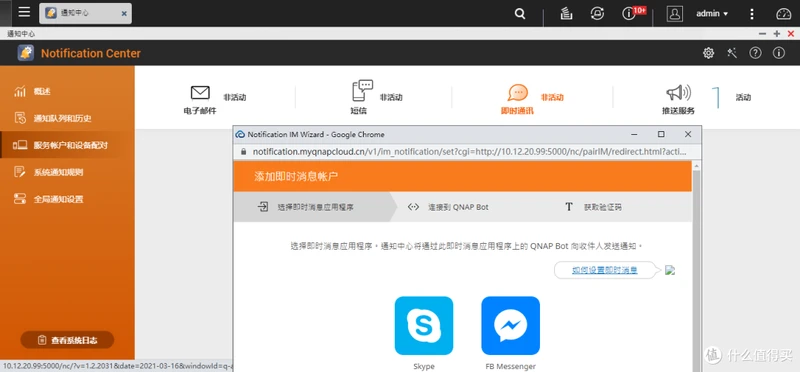This screenshot has height=372, width=800.
Task: Select the 即时通讯 chat bubble icon
Action: tap(517, 92)
